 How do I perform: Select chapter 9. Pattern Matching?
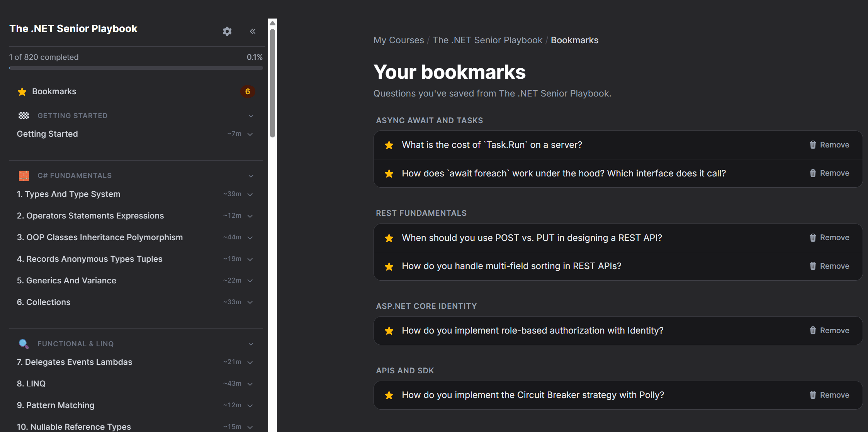[56, 405]
